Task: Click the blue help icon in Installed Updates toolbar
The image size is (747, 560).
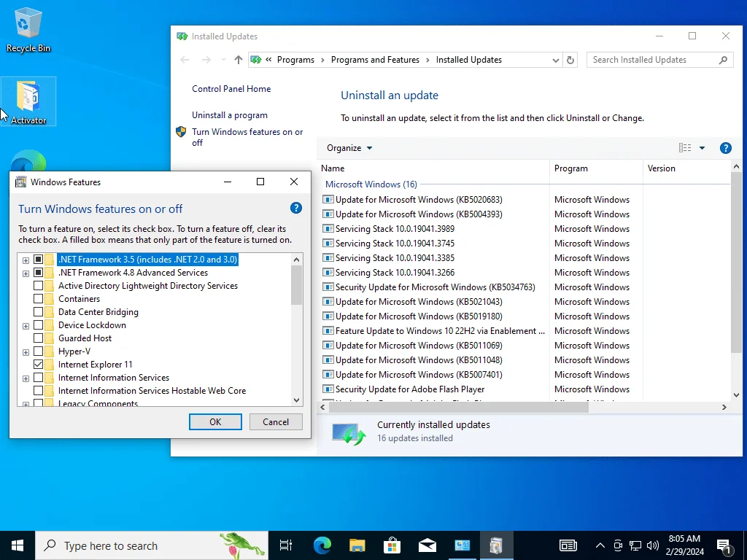Action: pyautogui.click(x=726, y=148)
